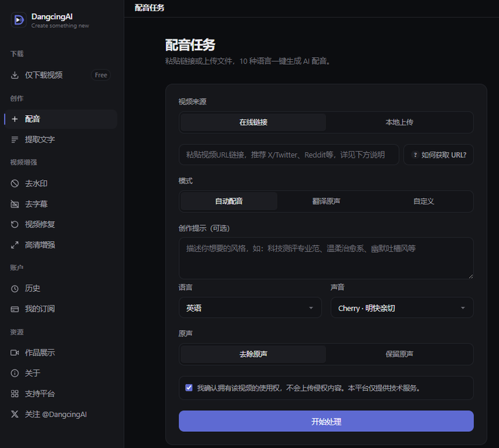Open 作品展示 gallery
Viewport: 499px width, 448px height.
pyautogui.click(x=61, y=353)
